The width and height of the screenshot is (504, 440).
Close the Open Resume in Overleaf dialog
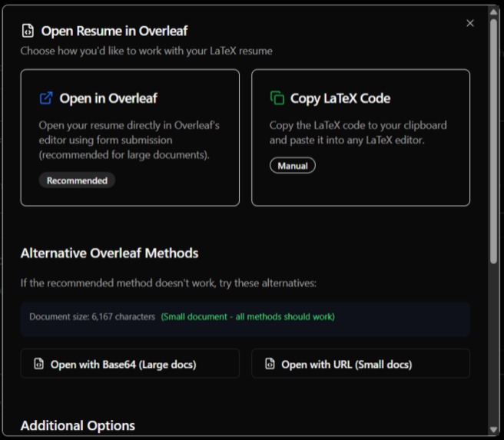[470, 23]
